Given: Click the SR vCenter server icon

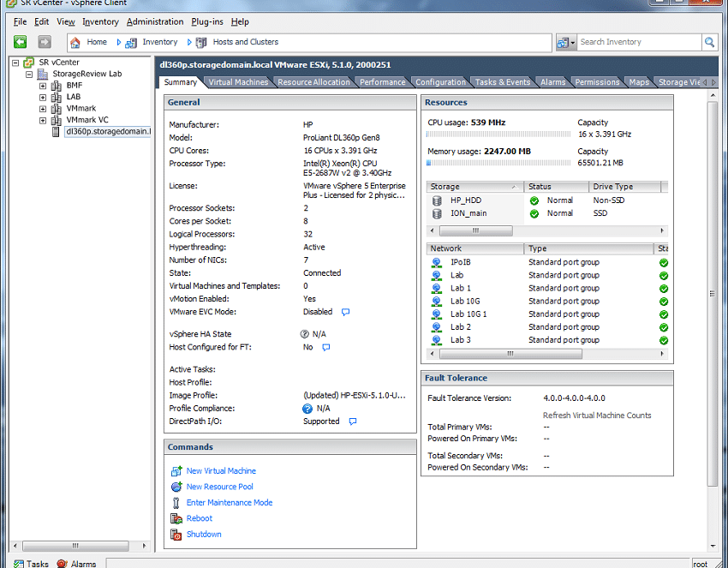Looking at the screenshot, I should tap(29, 63).
